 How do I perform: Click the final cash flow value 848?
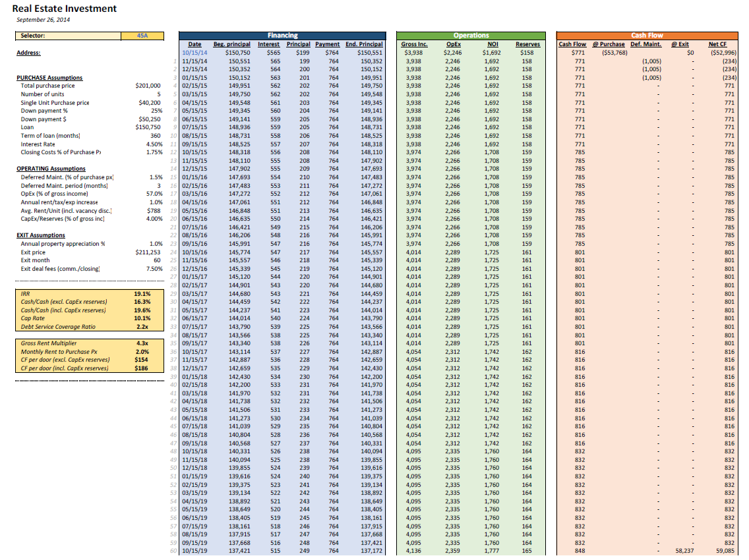(x=580, y=551)
